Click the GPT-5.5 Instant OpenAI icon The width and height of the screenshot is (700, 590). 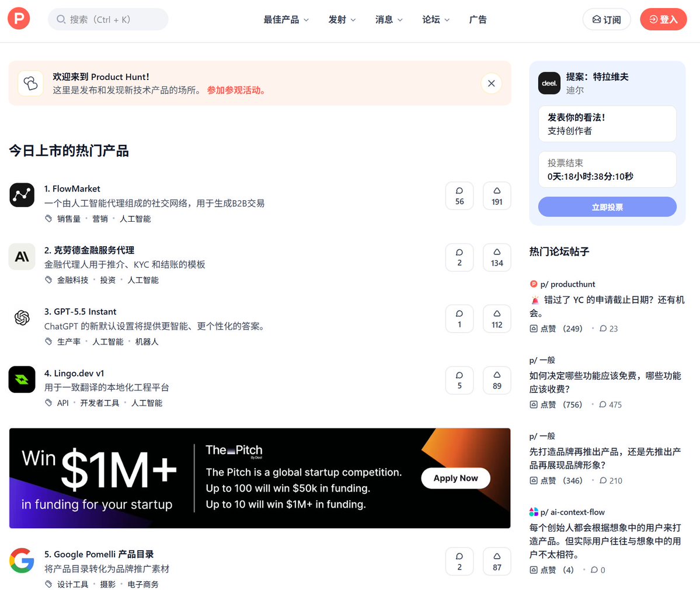[22, 318]
